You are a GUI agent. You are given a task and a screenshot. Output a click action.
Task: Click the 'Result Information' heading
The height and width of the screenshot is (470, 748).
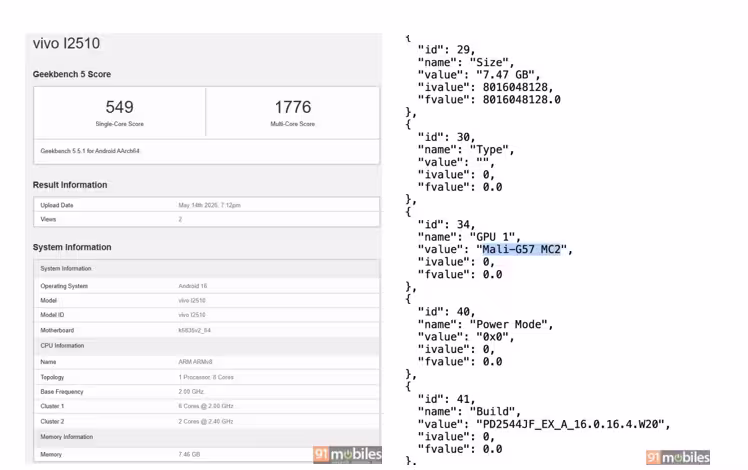click(70, 185)
